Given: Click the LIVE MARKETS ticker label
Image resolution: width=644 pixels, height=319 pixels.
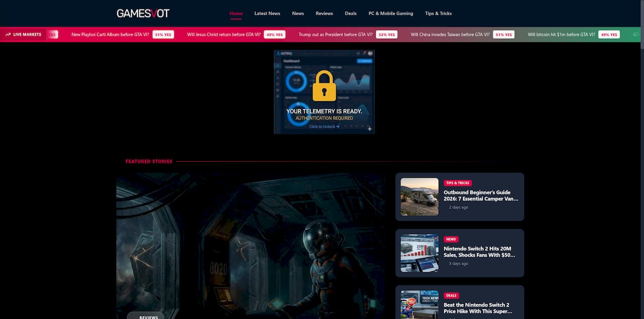Looking at the screenshot, I should point(27,35).
